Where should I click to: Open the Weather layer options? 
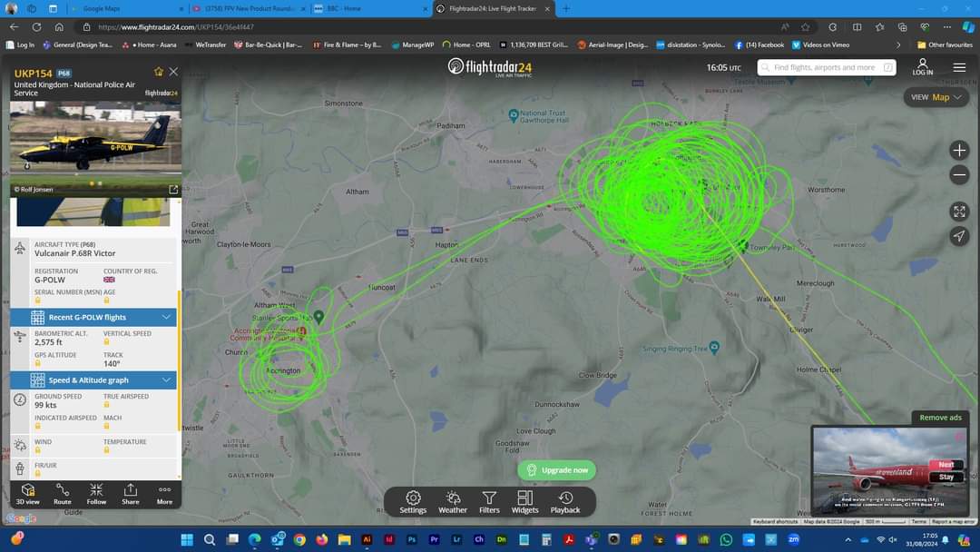tap(453, 502)
